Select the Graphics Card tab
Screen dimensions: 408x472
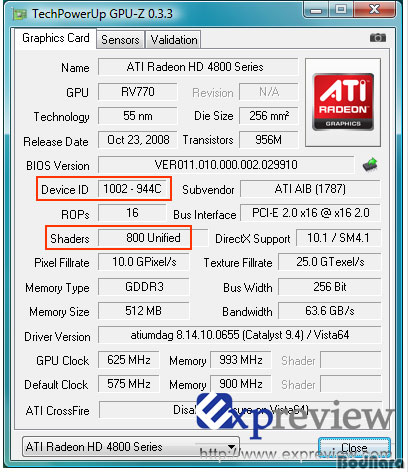point(56,38)
